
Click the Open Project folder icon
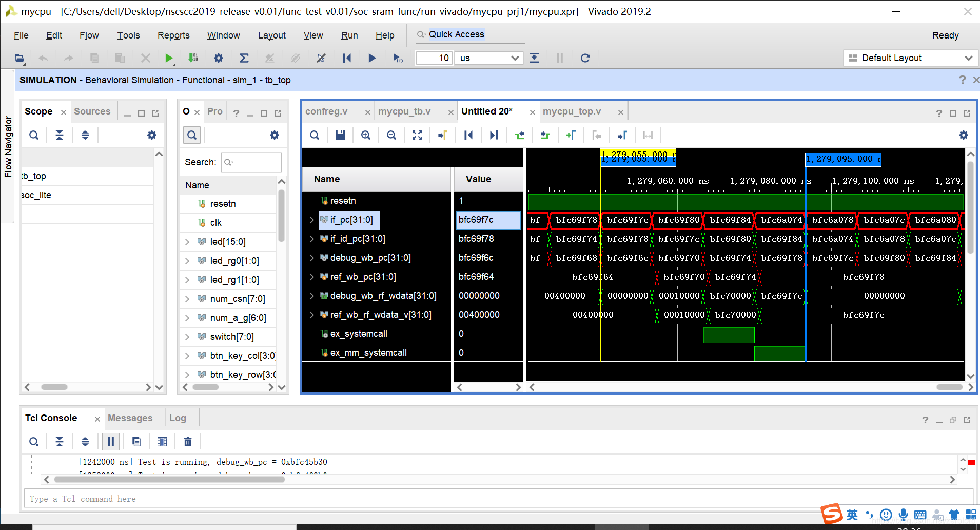point(19,58)
